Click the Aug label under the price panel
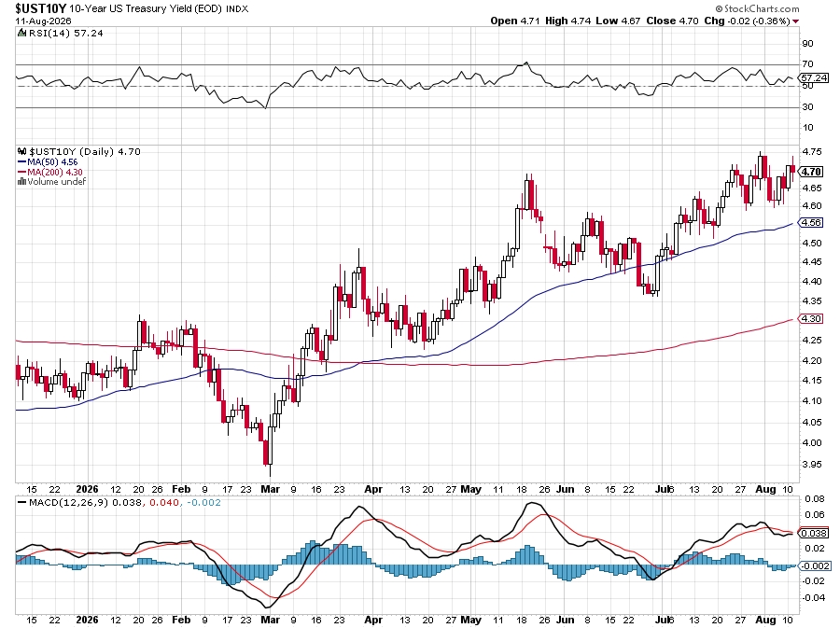This screenshot has height=628, width=840. tap(765, 489)
